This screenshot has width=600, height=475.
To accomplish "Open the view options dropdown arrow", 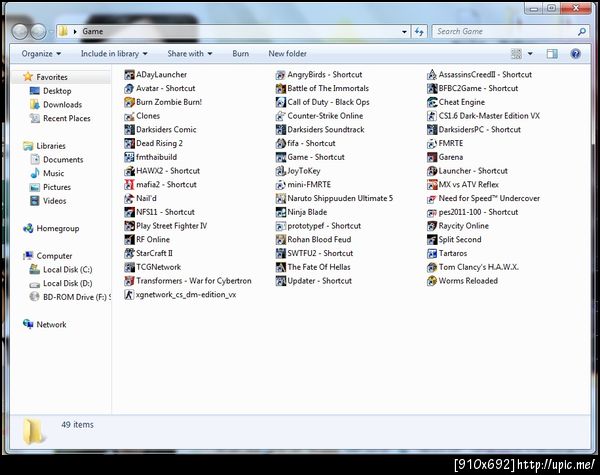I will tap(530, 54).
